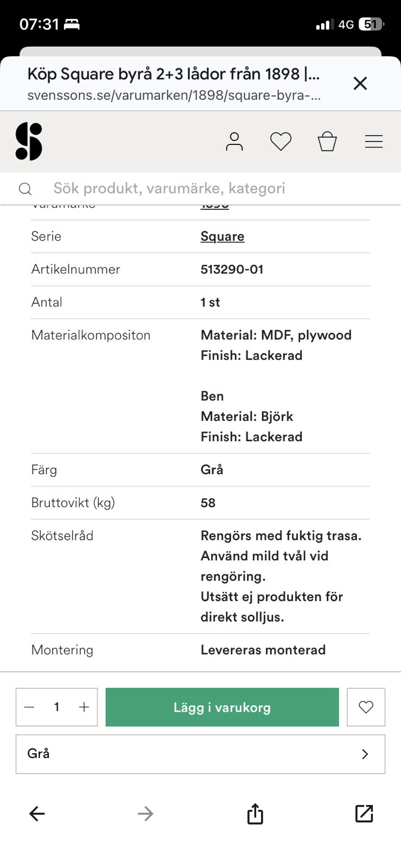The width and height of the screenshot is (401, 868).
Task: Decrease quantity with minus button
Action: point(30,707)
